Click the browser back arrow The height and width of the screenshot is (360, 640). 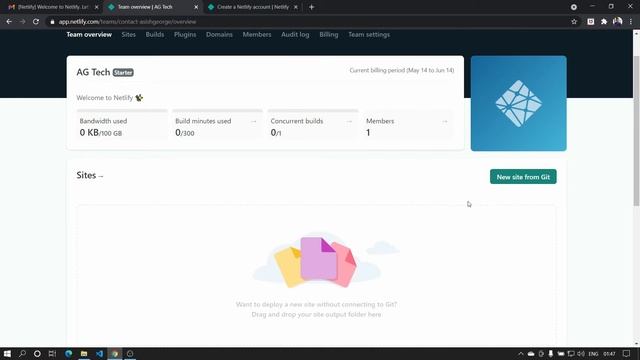9,22
